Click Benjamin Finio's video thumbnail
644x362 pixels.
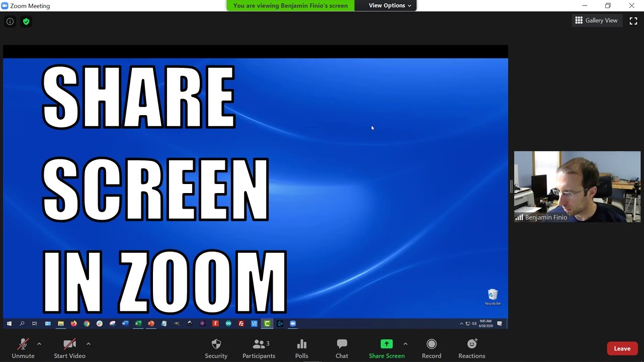[577, 187]
